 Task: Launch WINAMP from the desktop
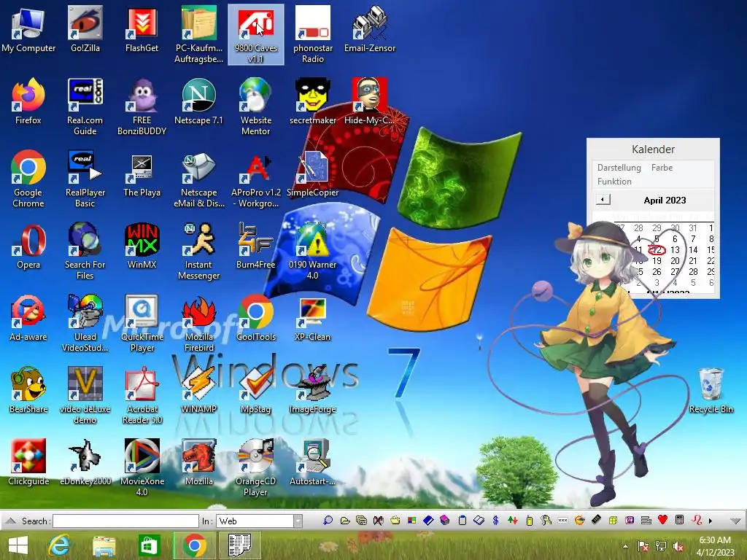click(198, 390)
